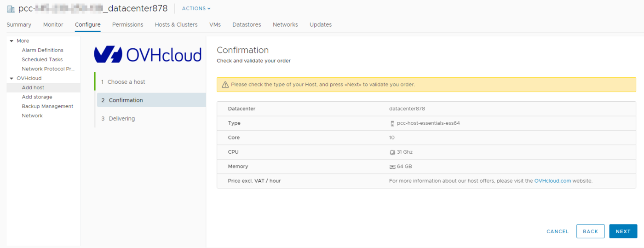Image resolution: width=644 pixels, height=248 pixels.
Task: Open the OVHcloud.com website link
Action: (552, 181)
